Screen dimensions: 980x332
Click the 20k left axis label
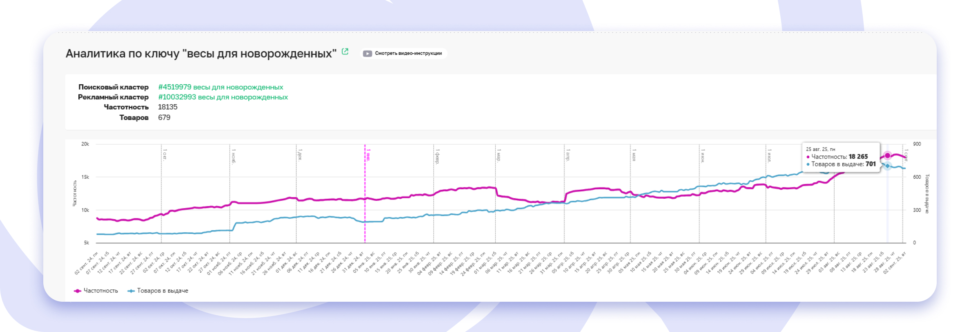point(85,144)
